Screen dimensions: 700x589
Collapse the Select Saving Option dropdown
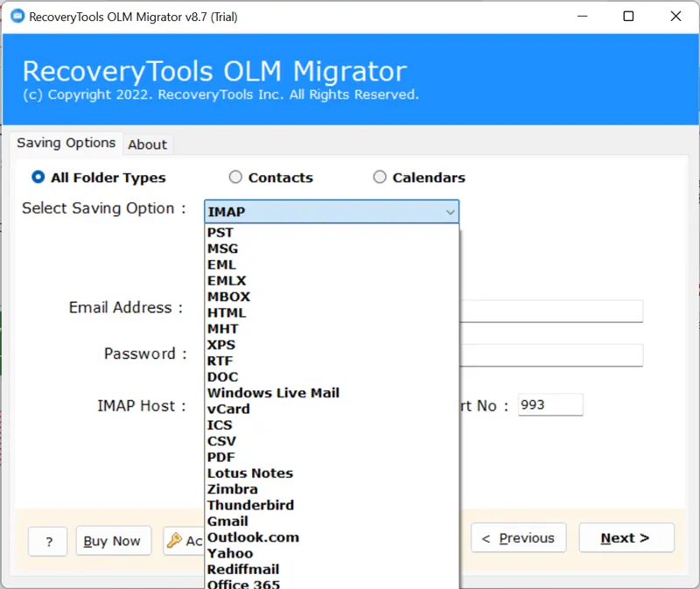[450, 212]
